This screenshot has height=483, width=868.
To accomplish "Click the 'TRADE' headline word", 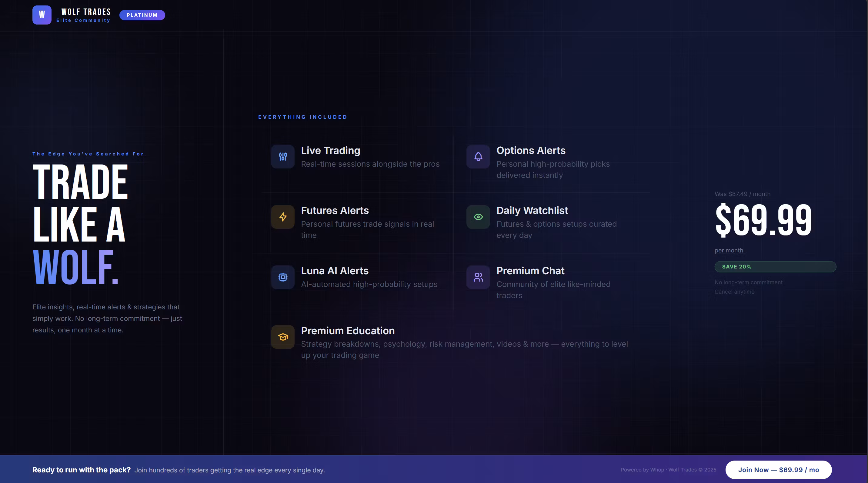I will [80, 182].
